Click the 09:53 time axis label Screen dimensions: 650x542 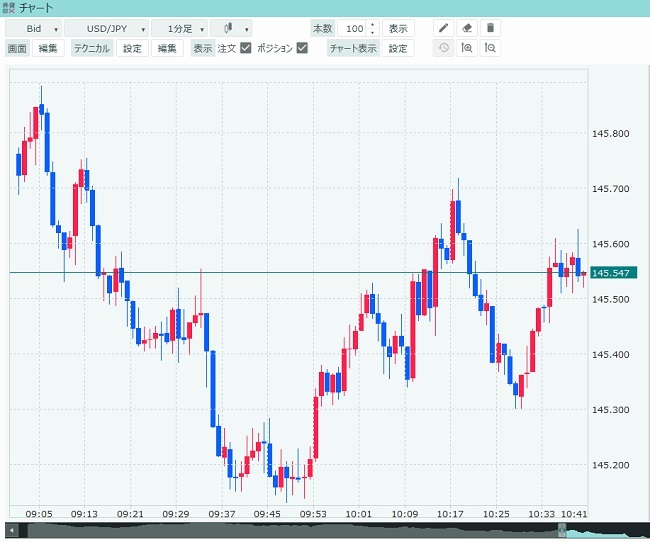(313, 514)
